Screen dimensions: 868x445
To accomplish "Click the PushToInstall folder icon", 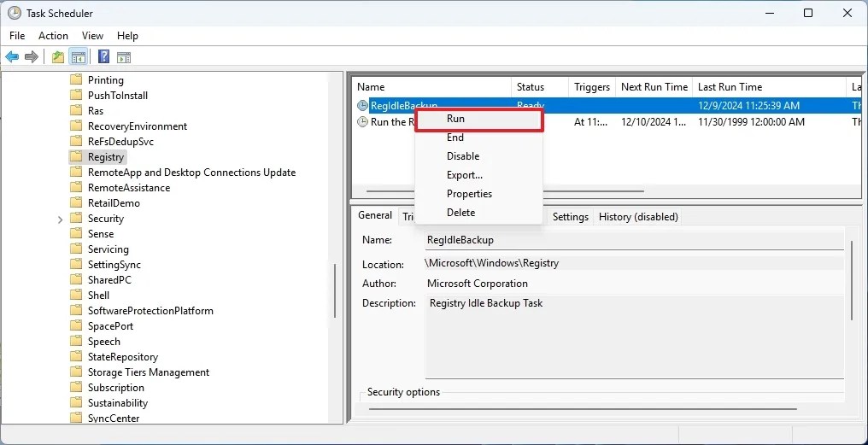I will (76, 95).
